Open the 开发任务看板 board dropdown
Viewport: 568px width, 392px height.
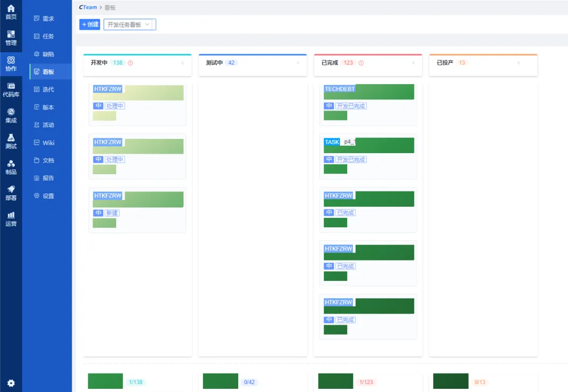coord(130,25)
